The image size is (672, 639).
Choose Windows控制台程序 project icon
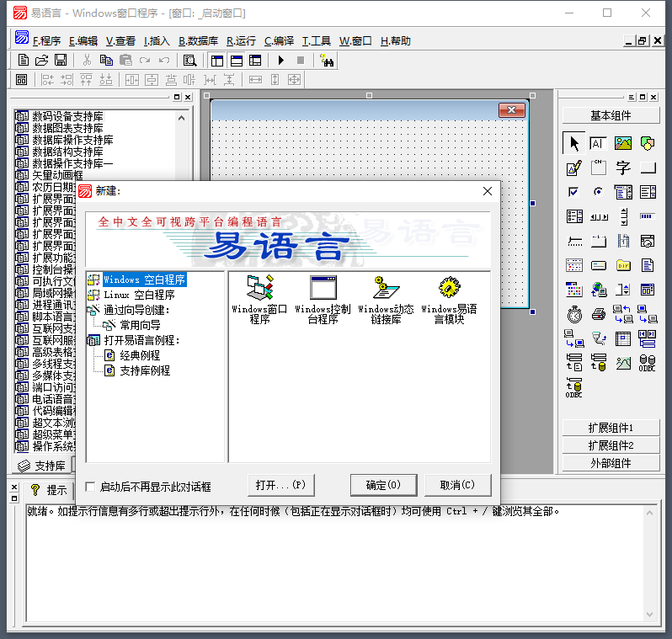323,299
